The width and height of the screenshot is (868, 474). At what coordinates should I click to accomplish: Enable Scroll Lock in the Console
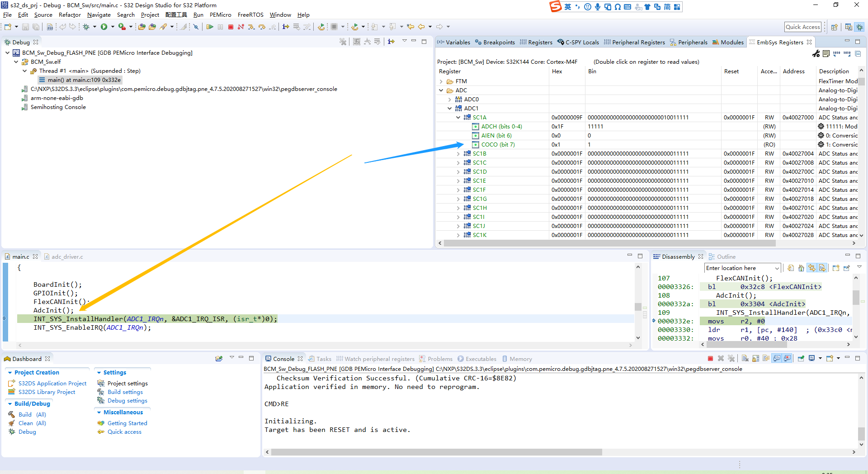[x=755, y=358]
